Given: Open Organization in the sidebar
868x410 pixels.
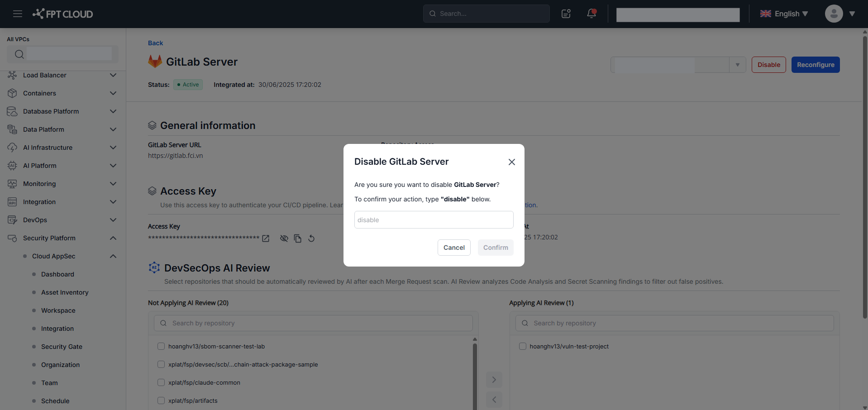Looking at the screenshot, I should (60, 365).
